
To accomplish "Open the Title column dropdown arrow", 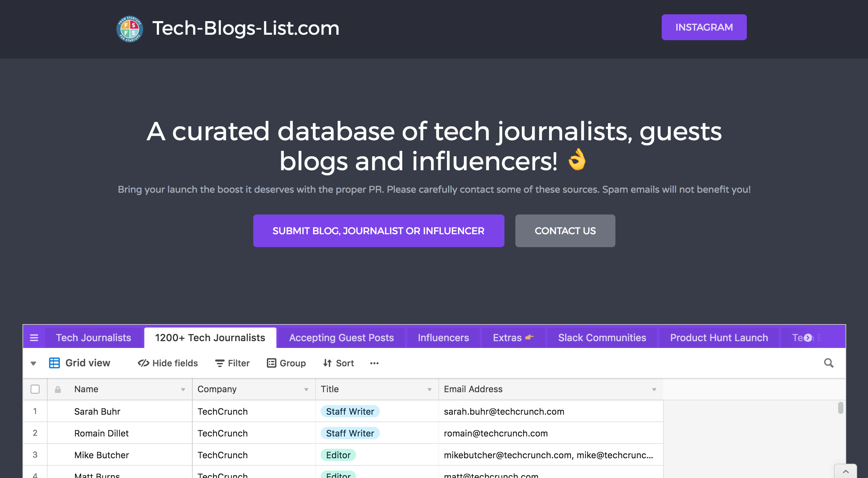I will [430, 389].
